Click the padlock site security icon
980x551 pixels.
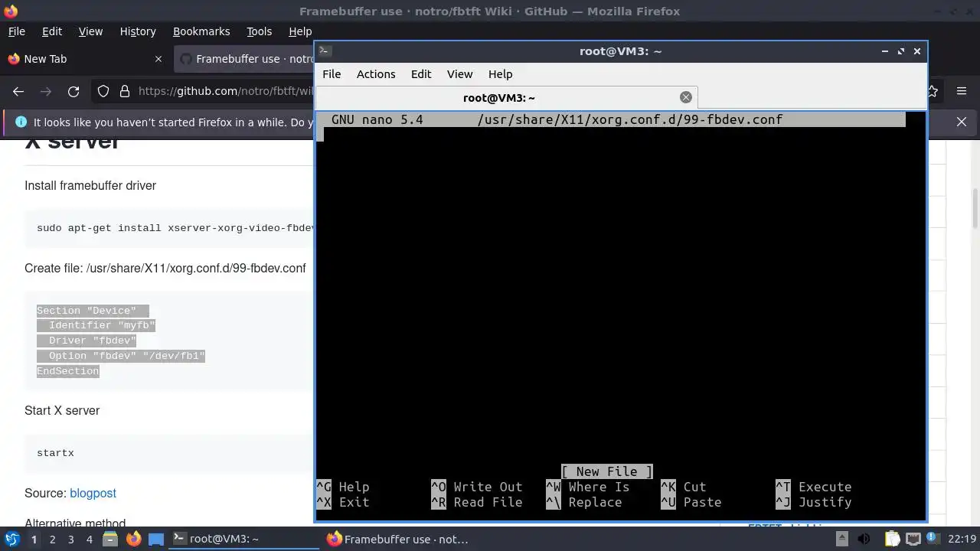pyautogui.click(x=125, y=91)
